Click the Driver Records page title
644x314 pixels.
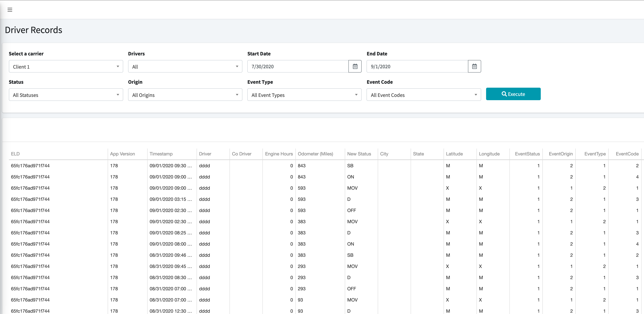(33, 30)
